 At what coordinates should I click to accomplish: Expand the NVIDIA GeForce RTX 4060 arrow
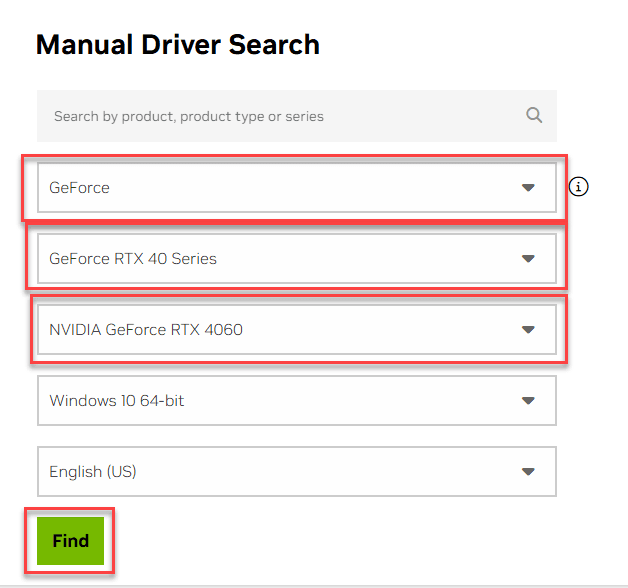tap(528, 330)
